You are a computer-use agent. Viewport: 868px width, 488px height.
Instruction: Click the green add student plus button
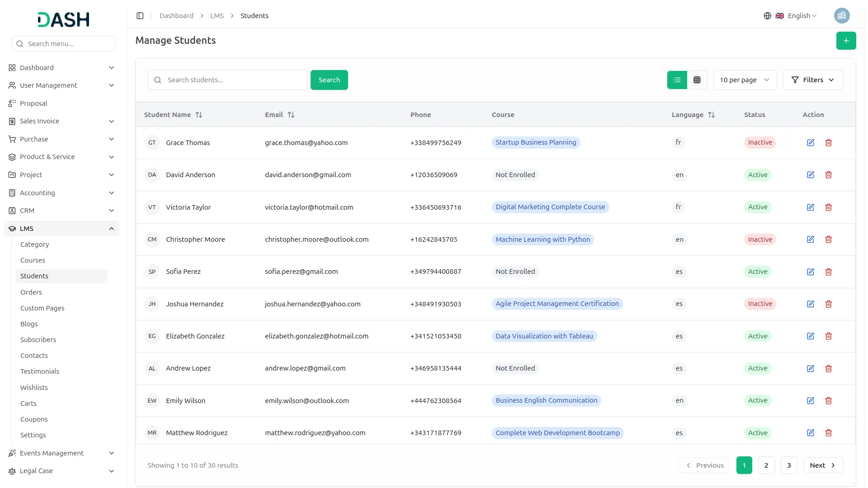tap(845, 41)
